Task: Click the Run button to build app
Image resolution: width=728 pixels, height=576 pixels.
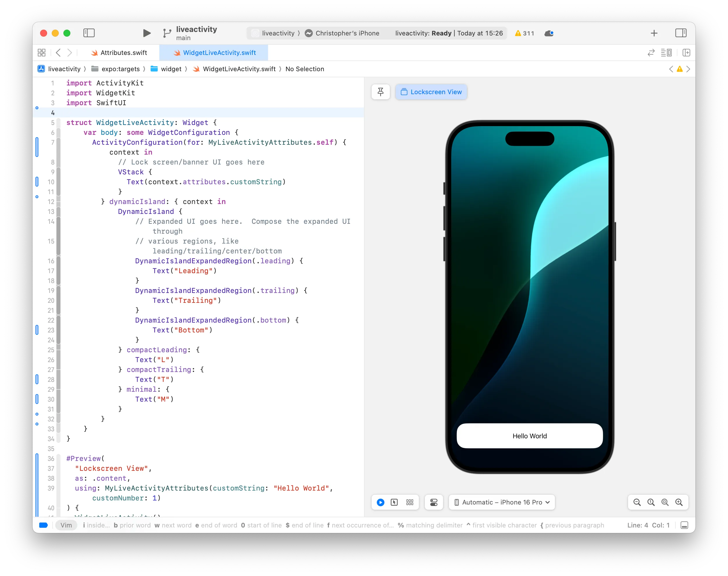Action: pos(146,33)
